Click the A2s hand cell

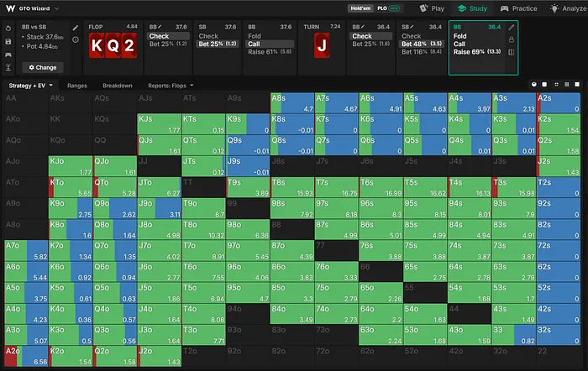coord(559,103)
